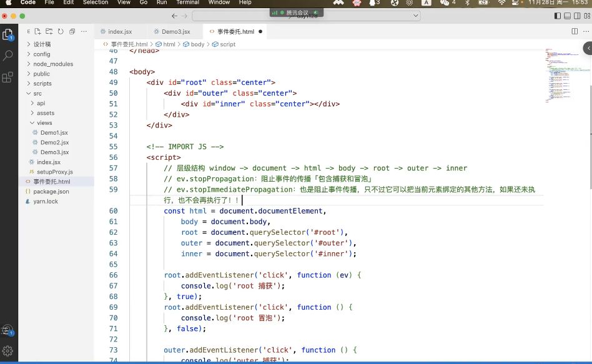Viewport: 592px width, 364px height.
Task: Click the body breadcrumb segment
Action: point(194,44)
